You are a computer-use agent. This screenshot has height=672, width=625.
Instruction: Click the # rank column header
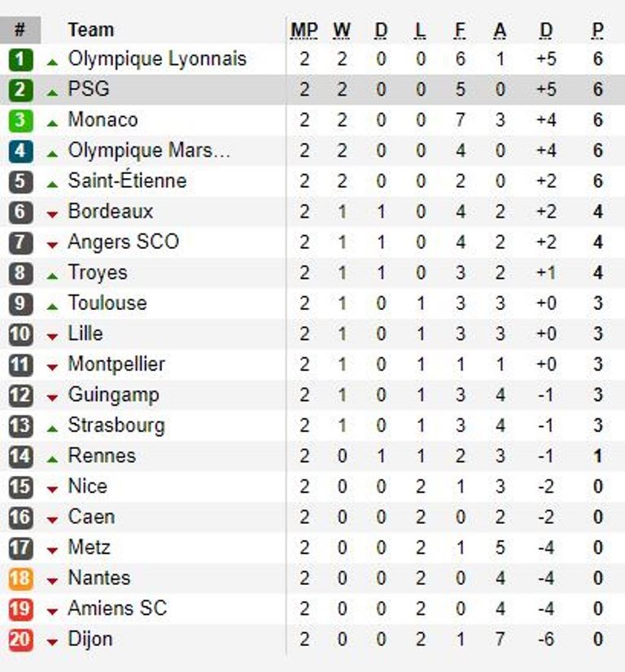click(x=20, y=30)
